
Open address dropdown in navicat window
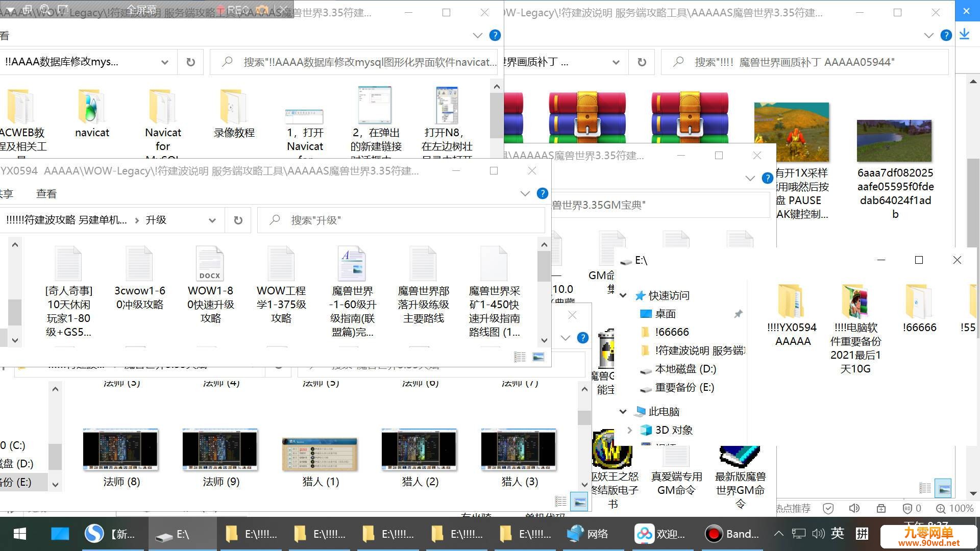164,62
